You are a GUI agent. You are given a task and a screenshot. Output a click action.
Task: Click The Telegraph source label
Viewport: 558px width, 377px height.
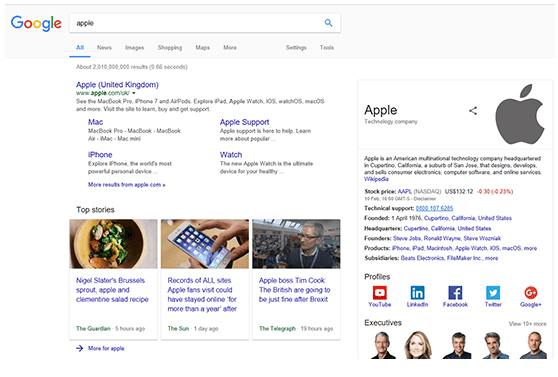coord(277,329)
